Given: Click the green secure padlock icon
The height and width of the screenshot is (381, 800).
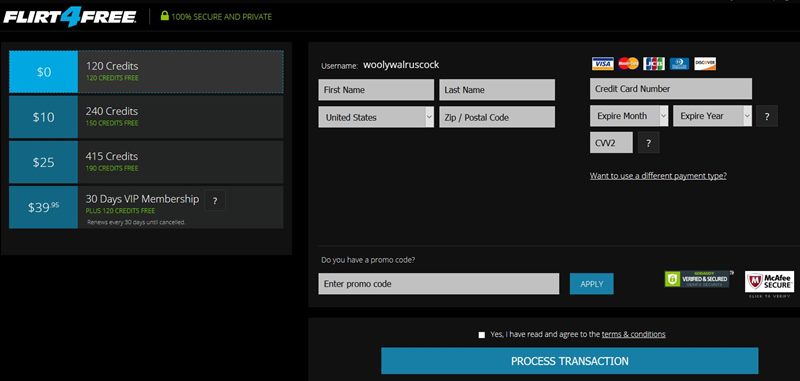Looking at the screenshot, I should pos(164,16).
